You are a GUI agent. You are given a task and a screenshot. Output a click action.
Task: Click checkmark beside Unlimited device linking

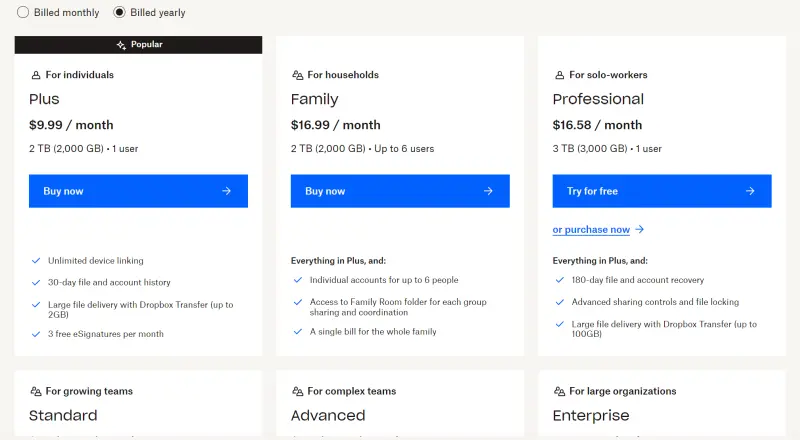(36, 261)
